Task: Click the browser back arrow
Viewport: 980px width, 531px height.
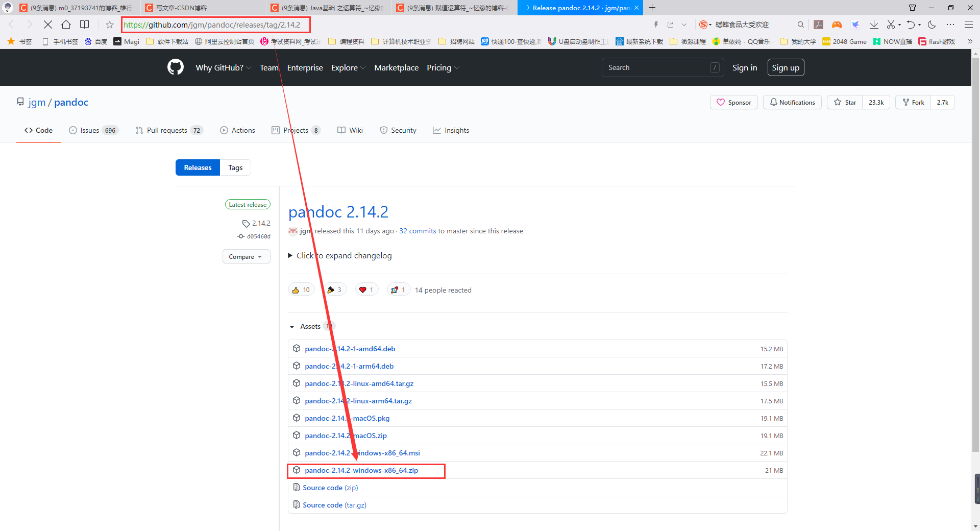Action: (11, 25)
